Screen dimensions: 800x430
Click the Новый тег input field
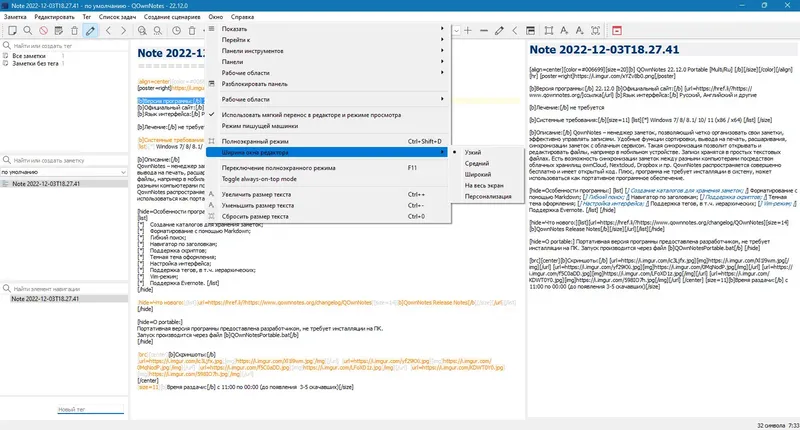point(90,409)
